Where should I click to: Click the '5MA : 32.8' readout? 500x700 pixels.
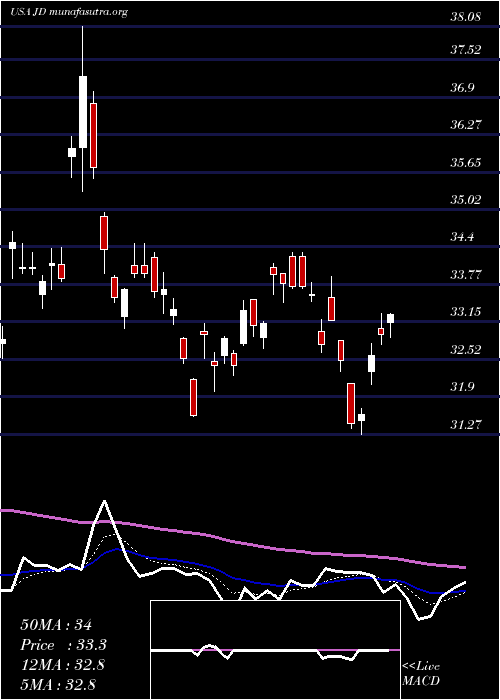click(x=58, y=684)
